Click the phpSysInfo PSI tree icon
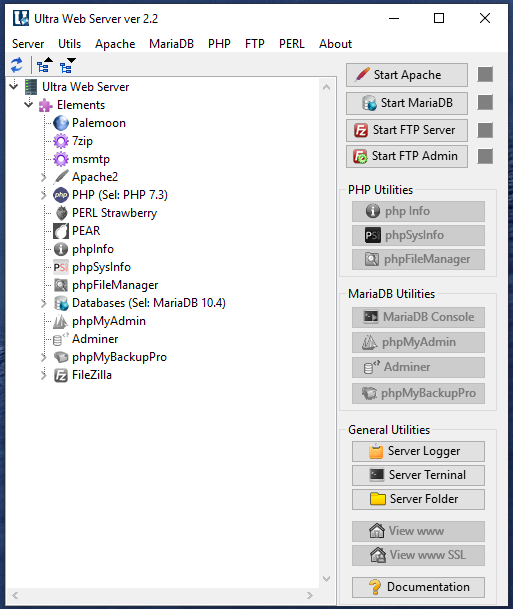The image size is (513, 609). [x=61, y=267]
